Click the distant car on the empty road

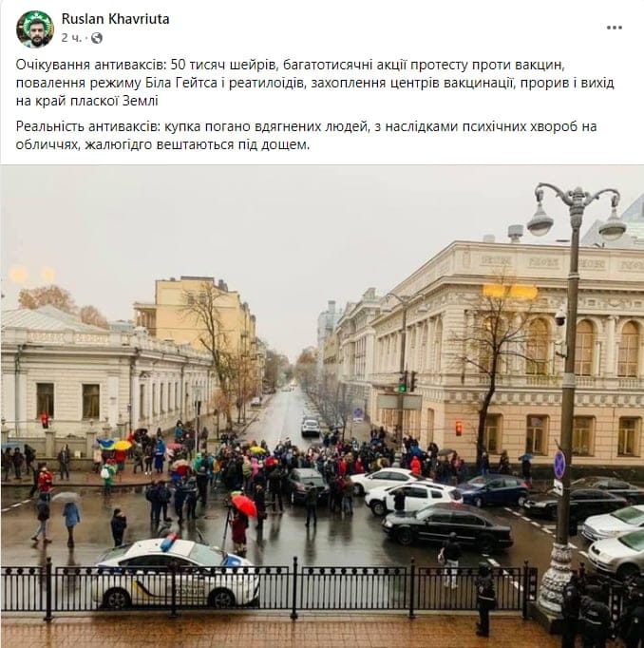coord(311,427)
